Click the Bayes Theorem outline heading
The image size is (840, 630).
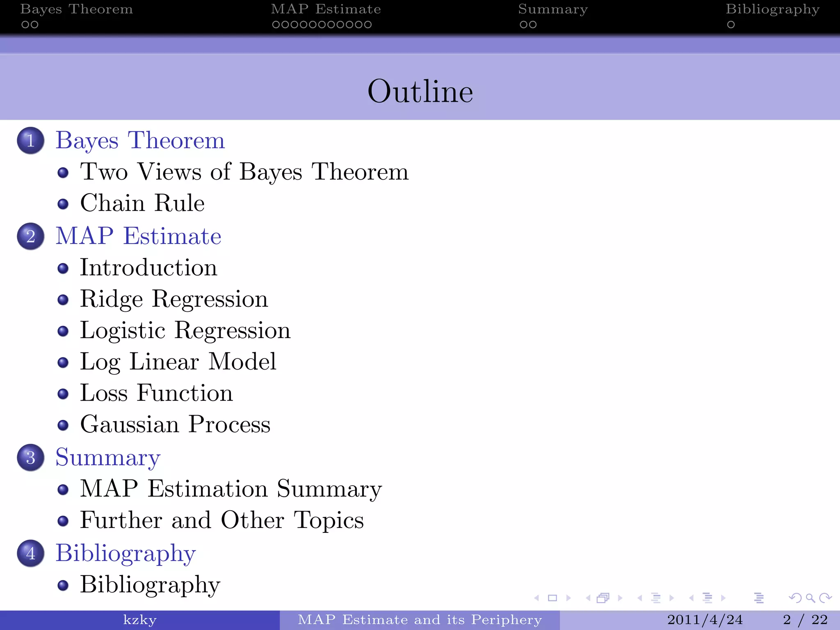click(140, 140)
